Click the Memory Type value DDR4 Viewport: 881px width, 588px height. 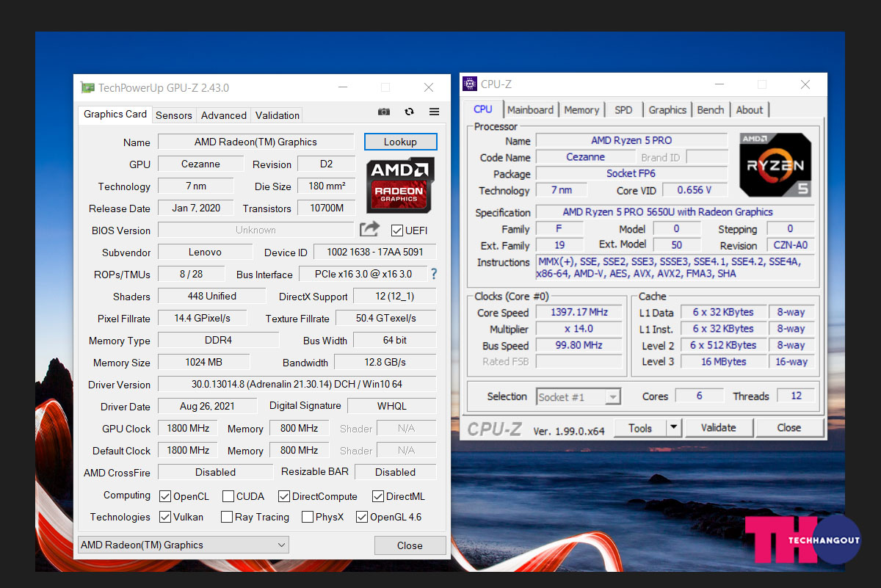pyautogui.click(x=218, y=340)
